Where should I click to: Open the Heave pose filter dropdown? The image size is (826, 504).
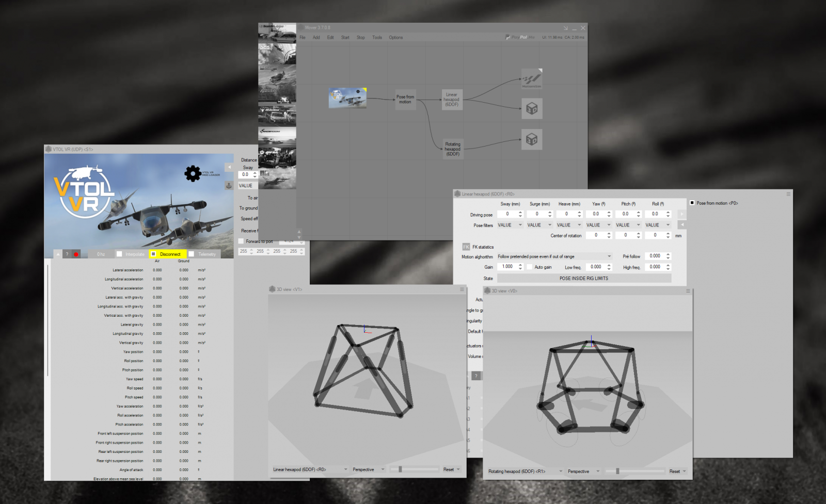(x=569, y=225)
